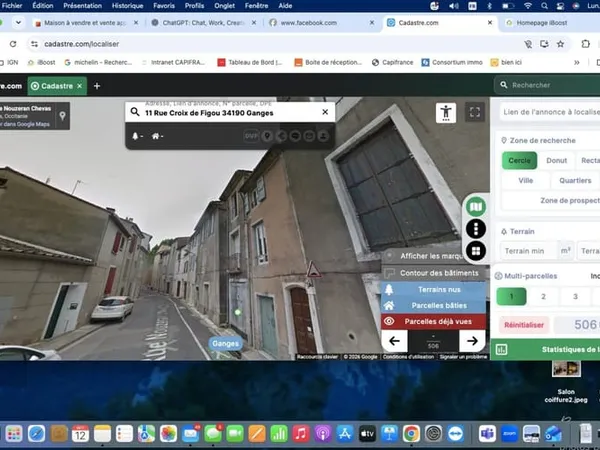This screenshot has height=450, width=600.
Task: Open the Maison à vendre browser tab
Action: point(87,23)
